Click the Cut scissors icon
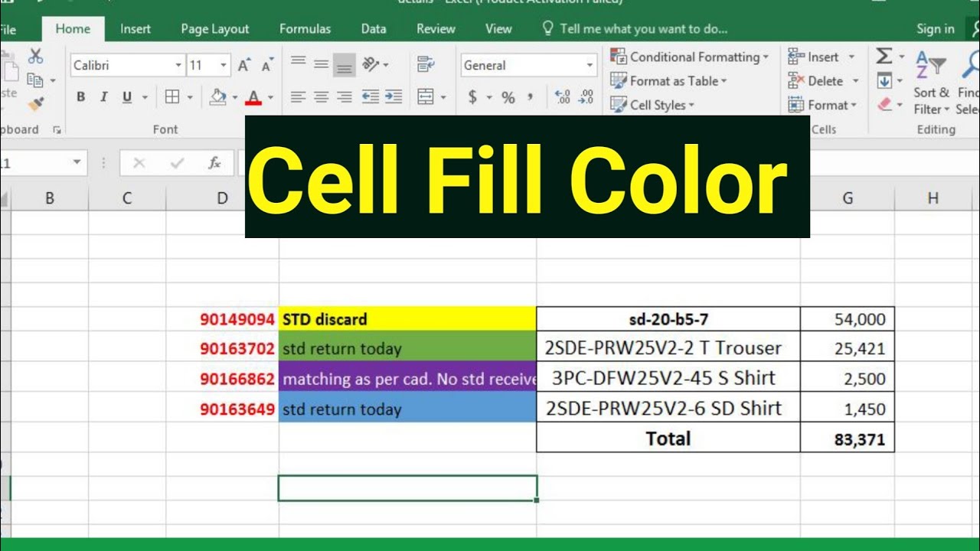Screen dimensions: 980x551 [x=35, y=56]
